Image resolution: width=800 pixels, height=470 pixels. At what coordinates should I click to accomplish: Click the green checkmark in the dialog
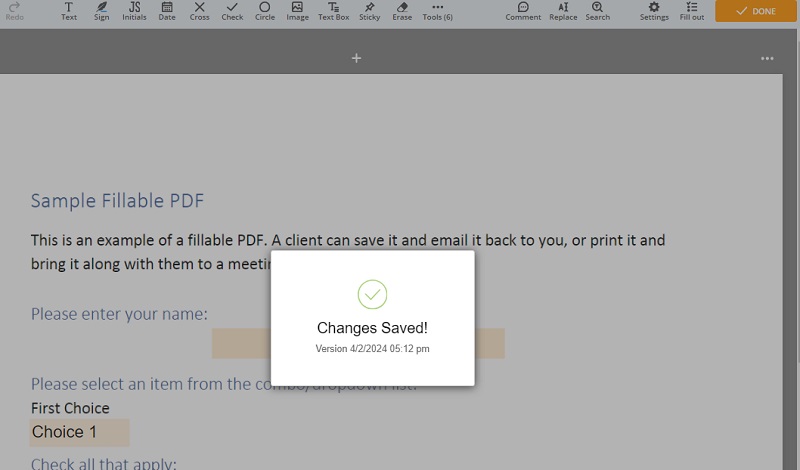pyautogui.click(x=372, y=294)
